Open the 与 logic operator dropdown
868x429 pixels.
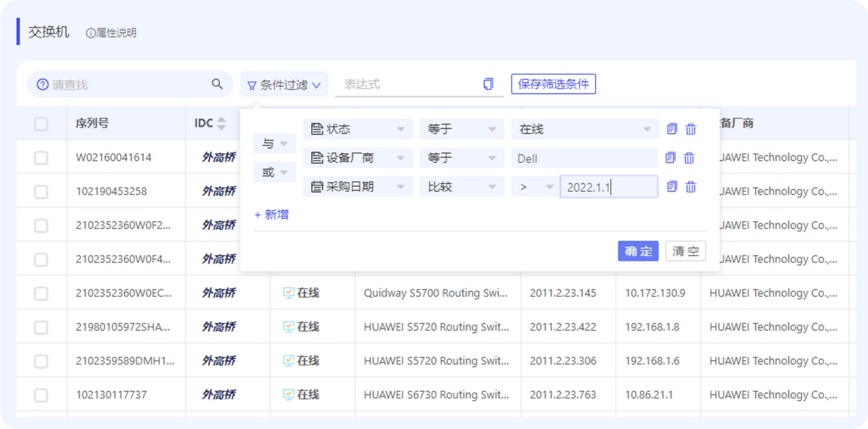click(x=275, y=143)
